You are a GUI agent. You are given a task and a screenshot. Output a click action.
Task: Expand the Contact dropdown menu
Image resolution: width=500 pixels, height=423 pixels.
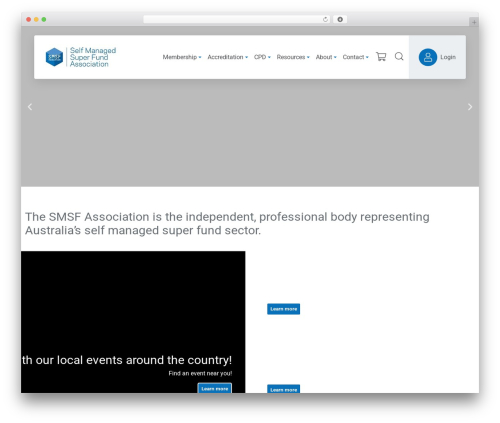pyautogui.click(x=356, y=57)
